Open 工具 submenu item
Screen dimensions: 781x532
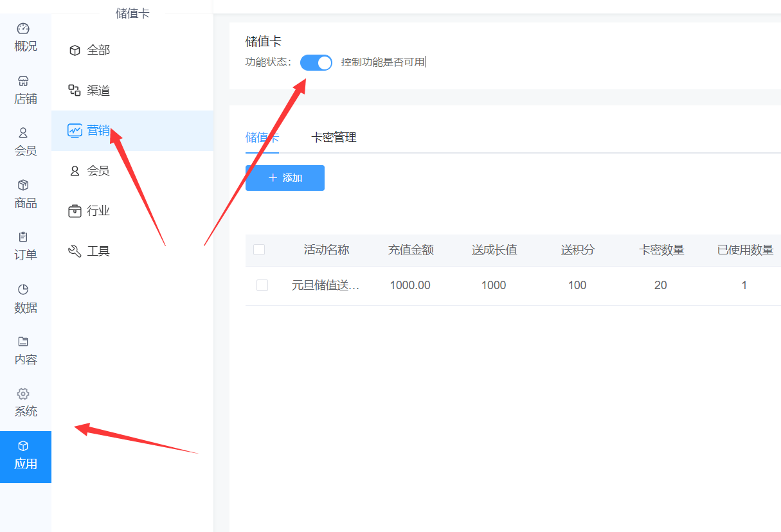[132, 251]
